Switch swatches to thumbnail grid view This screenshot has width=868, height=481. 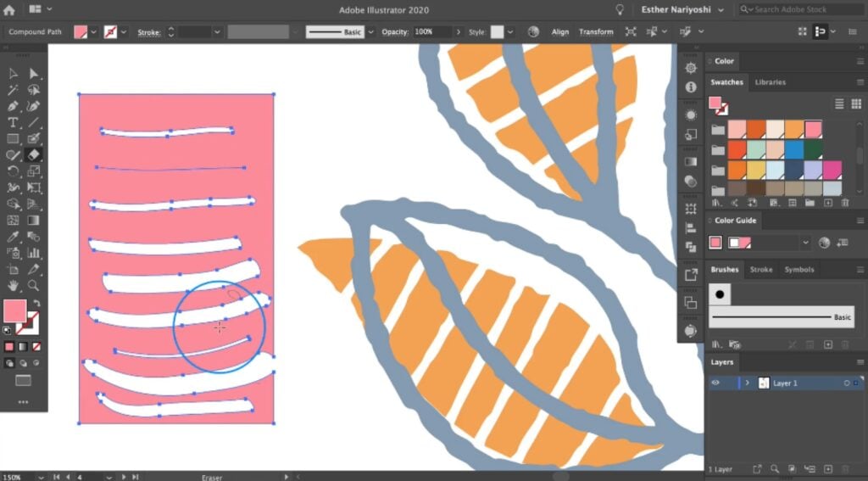click(x=858, y=103)
